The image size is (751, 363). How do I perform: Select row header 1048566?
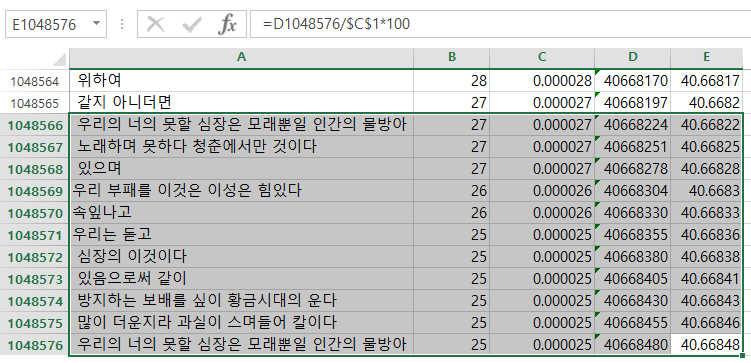(x=34, y=125)
